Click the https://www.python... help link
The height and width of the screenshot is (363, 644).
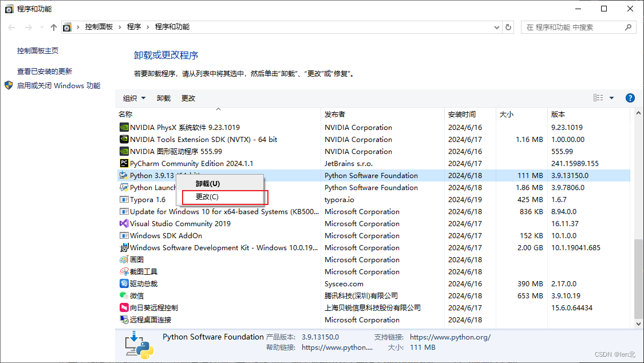(x=337, y=348)
